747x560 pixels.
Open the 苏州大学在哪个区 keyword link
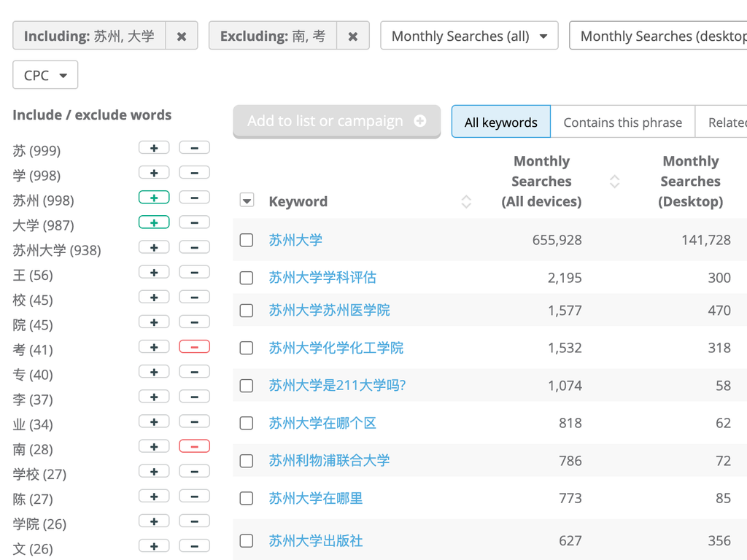[322, 423]
